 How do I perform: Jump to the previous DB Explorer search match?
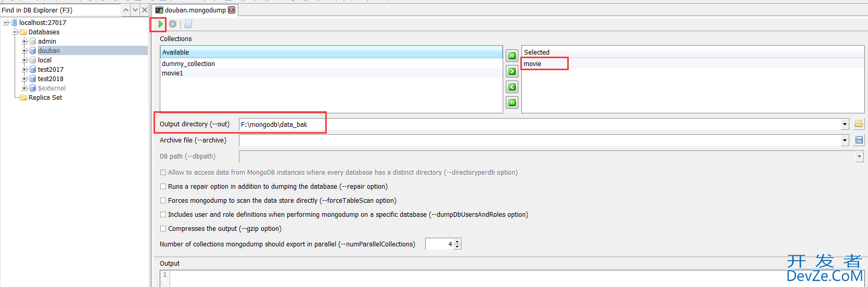126,10
